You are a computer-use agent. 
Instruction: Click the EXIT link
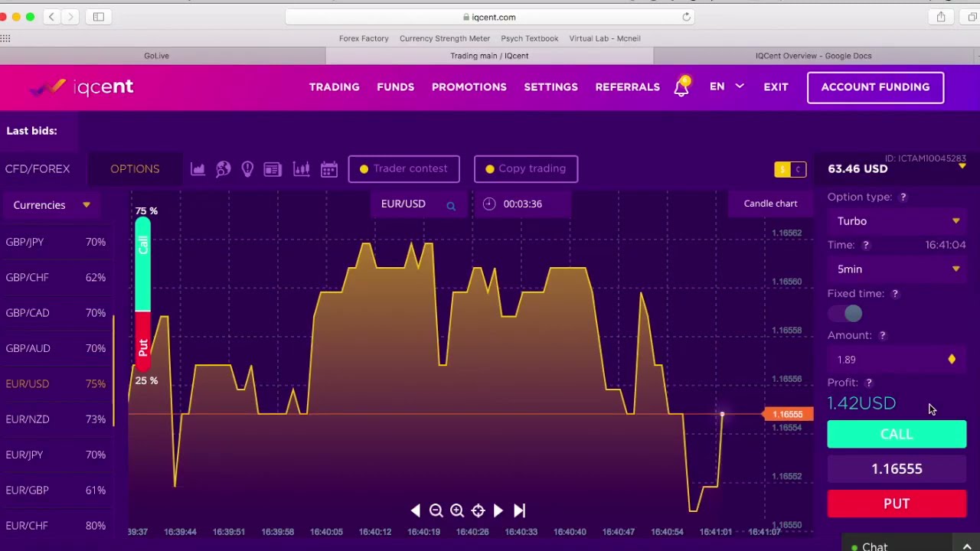click(x=776, y=86)
